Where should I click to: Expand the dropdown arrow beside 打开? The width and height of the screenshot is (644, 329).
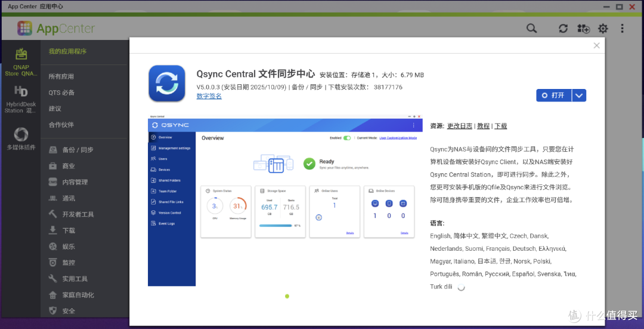(578, 96)
